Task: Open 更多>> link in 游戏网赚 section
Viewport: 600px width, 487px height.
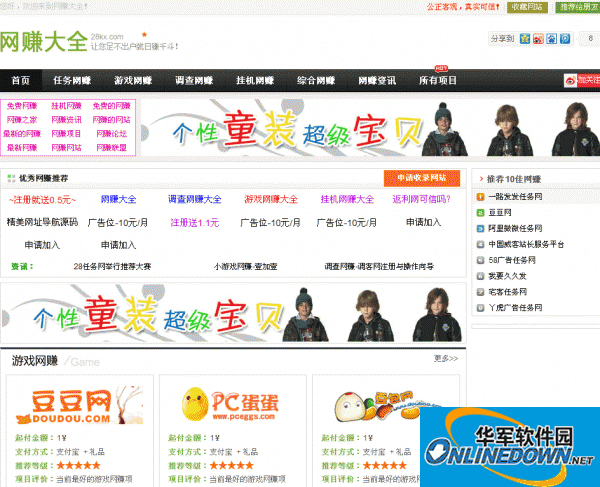Action: click(446, 358)
